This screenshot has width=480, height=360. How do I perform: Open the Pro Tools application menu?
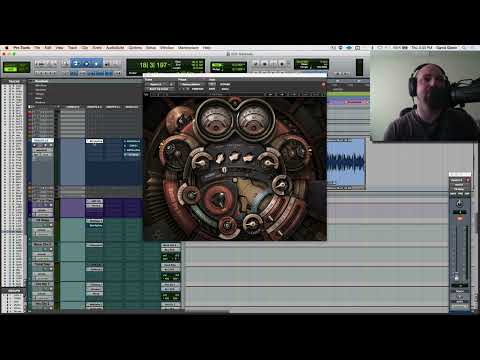[x=22, y=48]
